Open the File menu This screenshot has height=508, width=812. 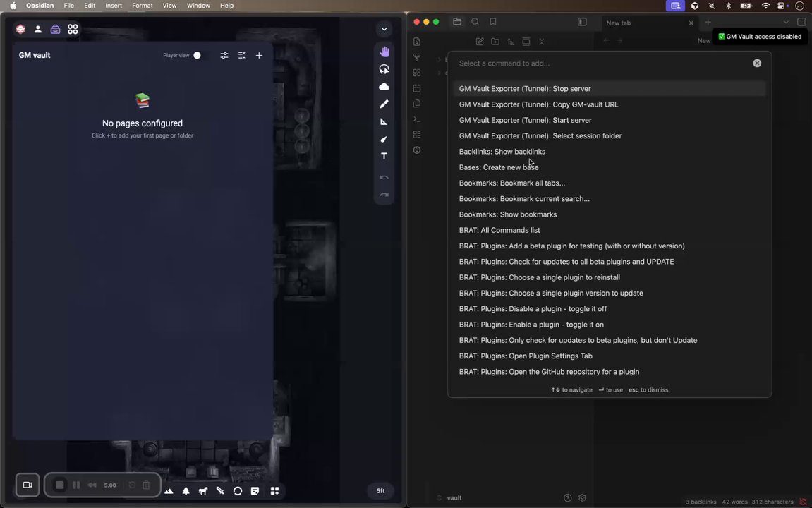click(x=68, y=6)
